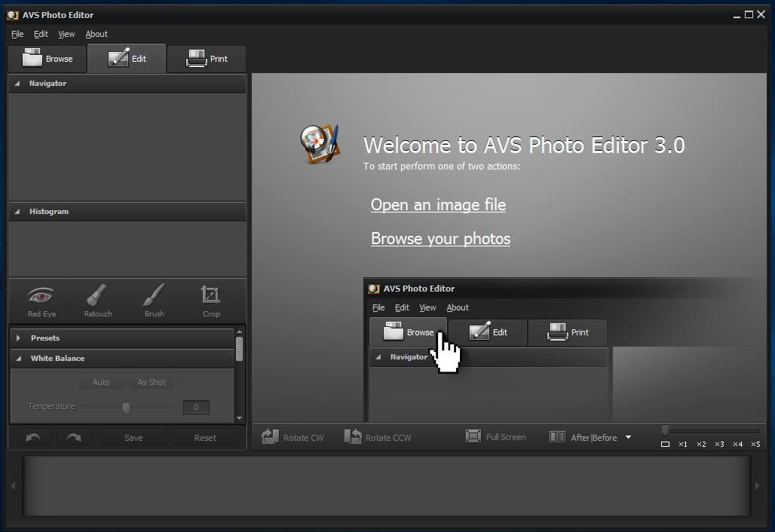
Task: Set zoom to ×2
Action: point(701,444)
